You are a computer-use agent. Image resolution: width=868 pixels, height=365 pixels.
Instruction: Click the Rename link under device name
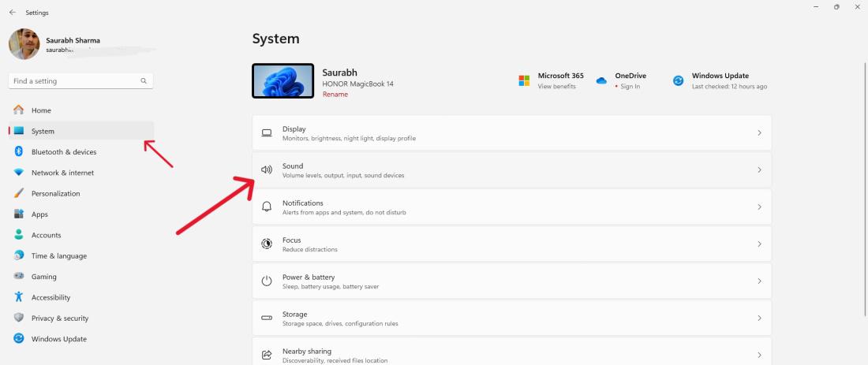pyautogui.click(x=335, y=95)
